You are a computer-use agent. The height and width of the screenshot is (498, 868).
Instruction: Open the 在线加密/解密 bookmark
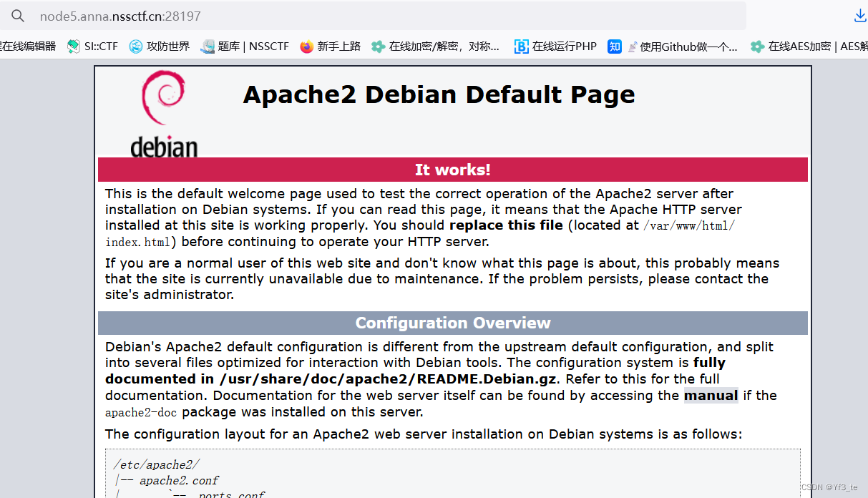tap(435, 47)
